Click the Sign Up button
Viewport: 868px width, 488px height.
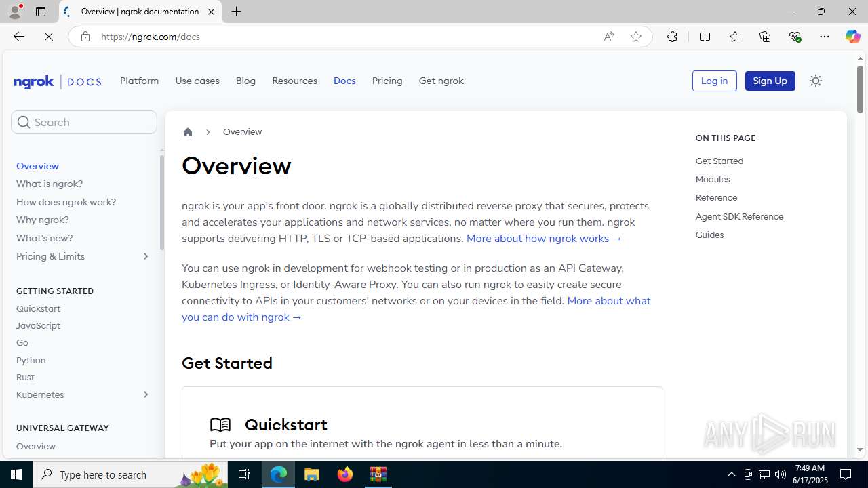770,81
